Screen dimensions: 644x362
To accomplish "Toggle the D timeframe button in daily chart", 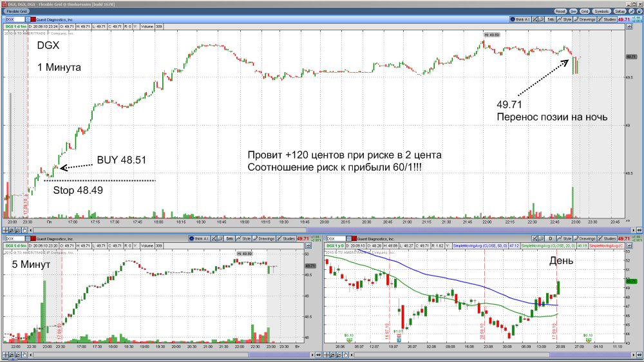I will (551, 238).
